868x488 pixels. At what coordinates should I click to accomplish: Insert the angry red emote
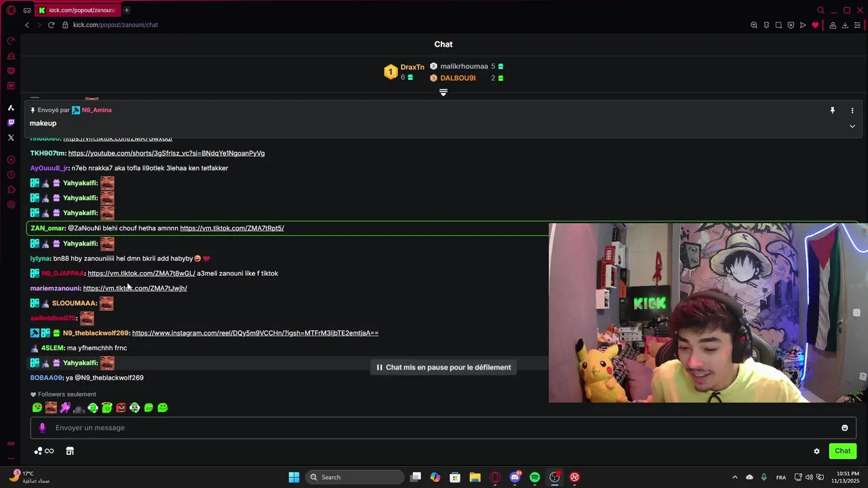click(x=121, y=407)
